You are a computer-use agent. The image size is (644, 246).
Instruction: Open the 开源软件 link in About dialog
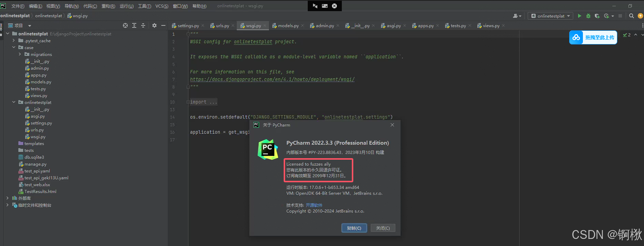pos(314,205)
